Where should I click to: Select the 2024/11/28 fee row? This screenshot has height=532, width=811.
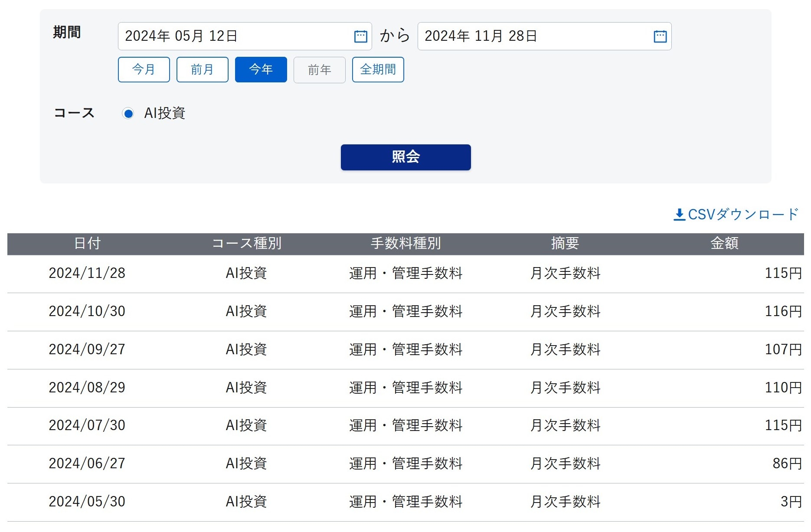(x=405, y=273)
